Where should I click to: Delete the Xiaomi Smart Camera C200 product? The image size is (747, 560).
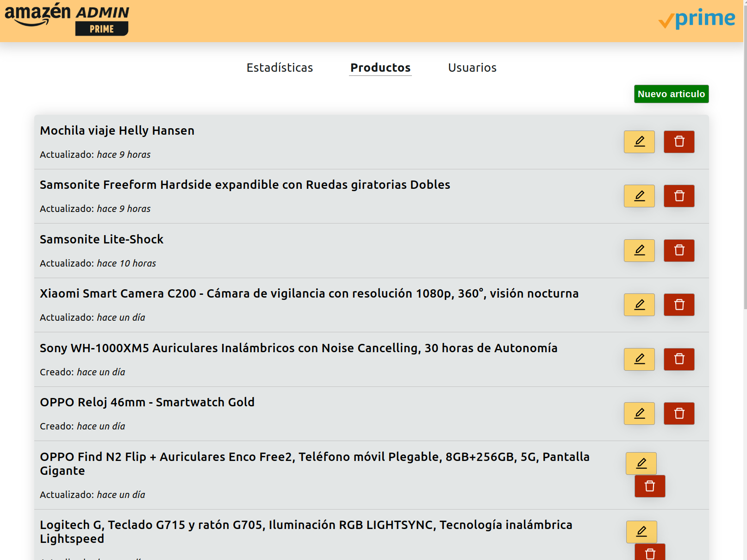pos(679,305)
